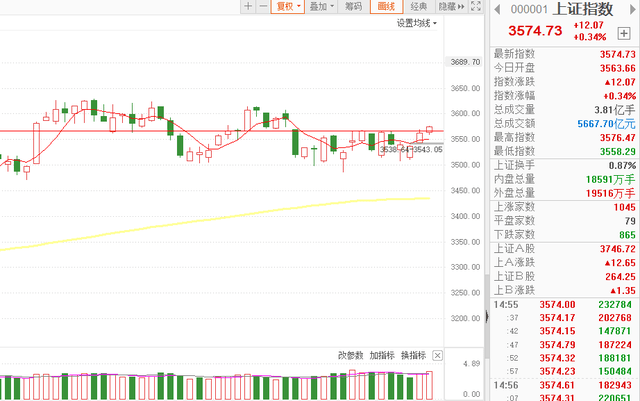Toggle the 画线 drawing mode
The width and height of the screenshot is (640, 401).
click(x=387, y=7)
